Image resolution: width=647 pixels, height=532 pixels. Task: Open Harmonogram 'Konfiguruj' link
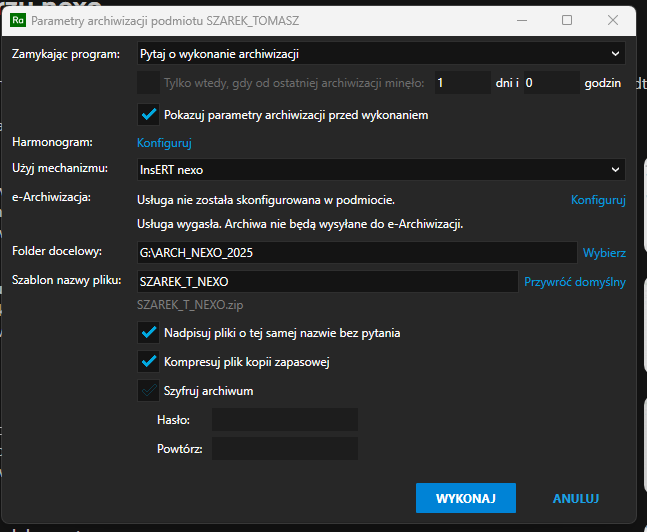coord(164,143)
